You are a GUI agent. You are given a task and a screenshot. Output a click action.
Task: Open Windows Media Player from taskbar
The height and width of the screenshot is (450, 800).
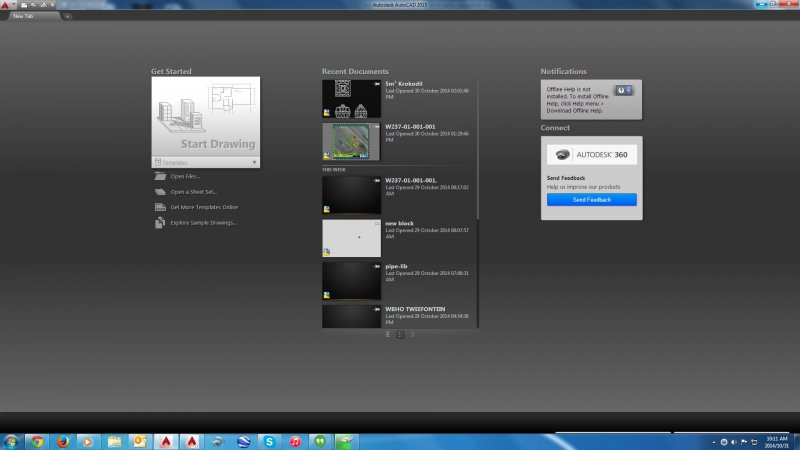(88, 441)
